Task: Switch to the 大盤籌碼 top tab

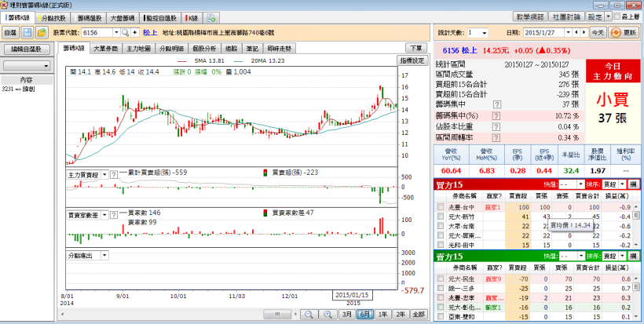Action: (123, 18)
